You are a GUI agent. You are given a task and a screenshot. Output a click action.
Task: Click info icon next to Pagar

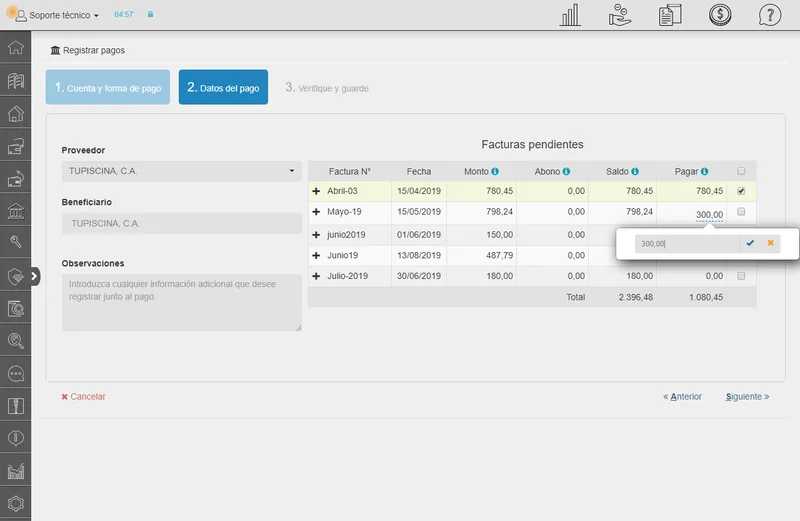[x=705, y=171]
